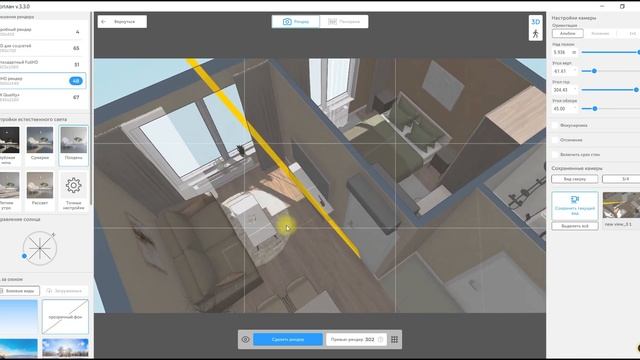The image size is (640, 360).
Task: Switch to the Рендер camera tab
Action: 296,22
